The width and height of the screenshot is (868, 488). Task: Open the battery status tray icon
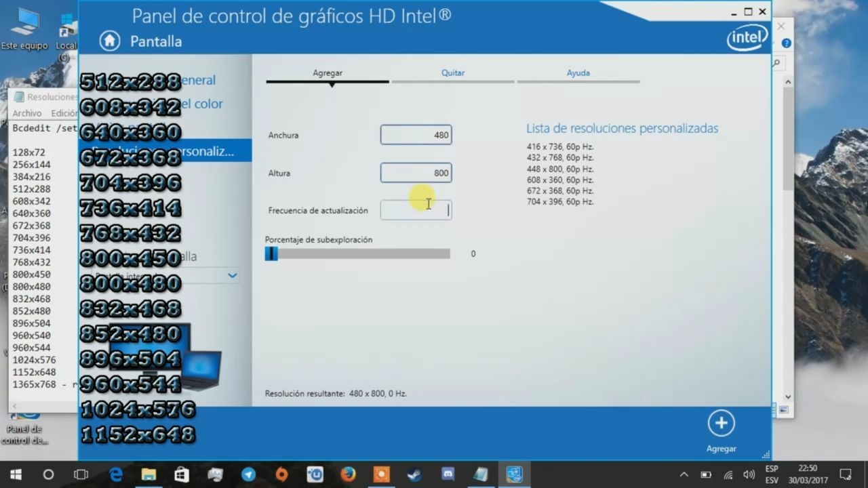(705, 474)
